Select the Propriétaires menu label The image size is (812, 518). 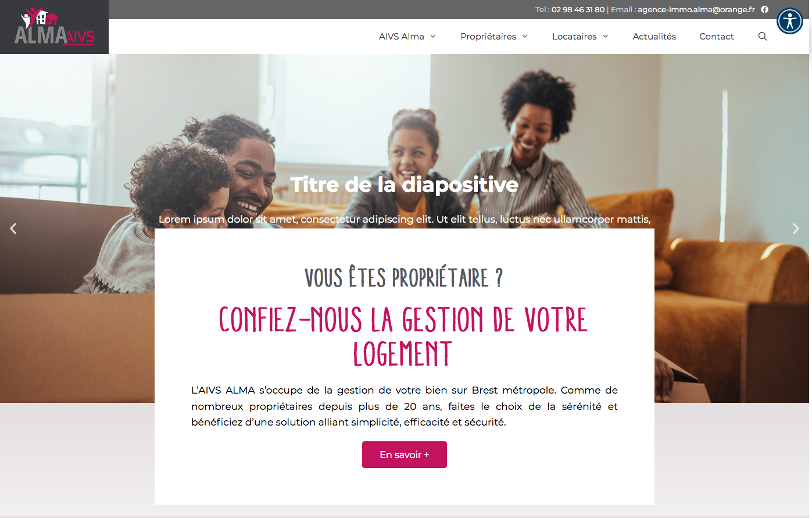click(488, 36)
